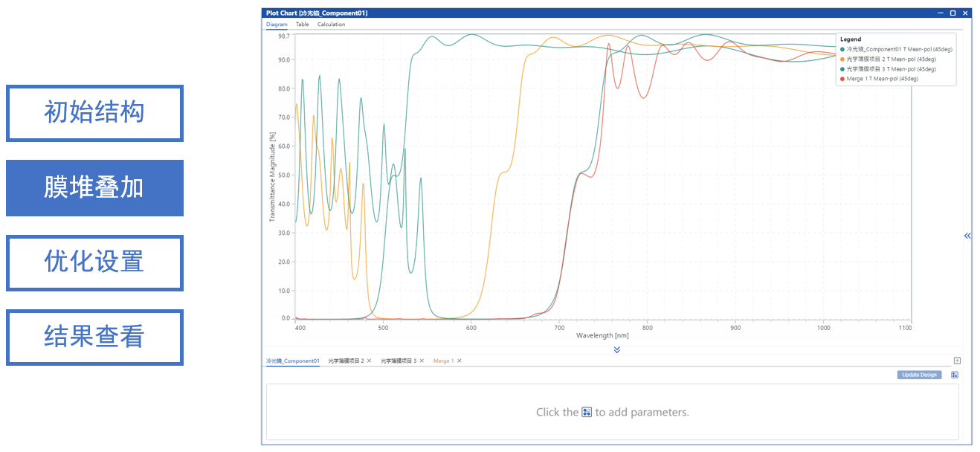Minimize the Plot Chart window
The image size is (980, 452).
(940, 13)
